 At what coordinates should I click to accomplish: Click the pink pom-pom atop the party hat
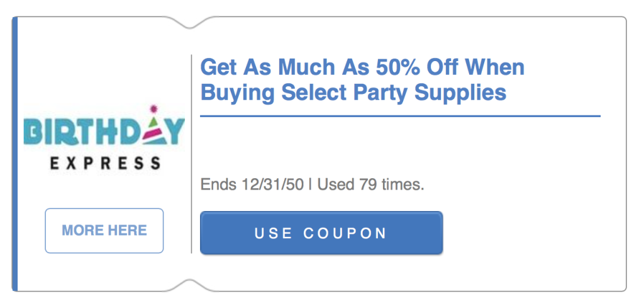153,108
